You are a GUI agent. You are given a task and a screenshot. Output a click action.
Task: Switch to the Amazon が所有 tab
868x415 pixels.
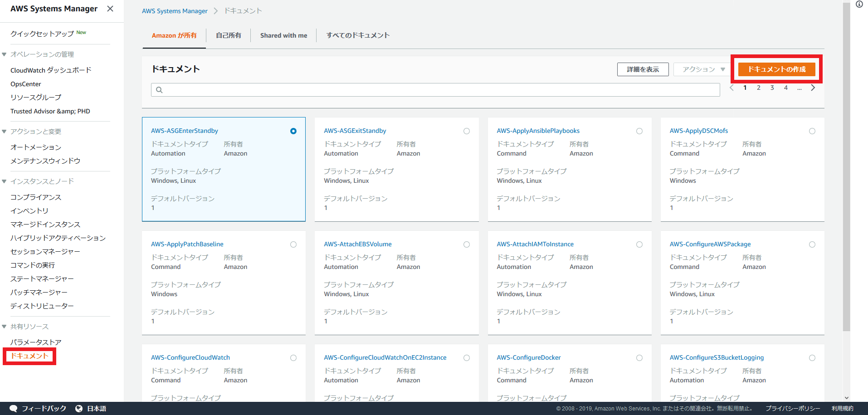[174, 35]
